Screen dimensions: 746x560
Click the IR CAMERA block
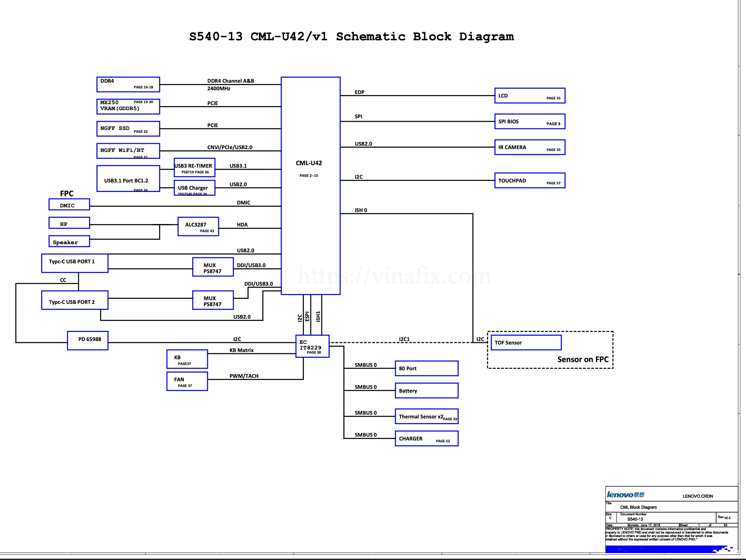530,147
